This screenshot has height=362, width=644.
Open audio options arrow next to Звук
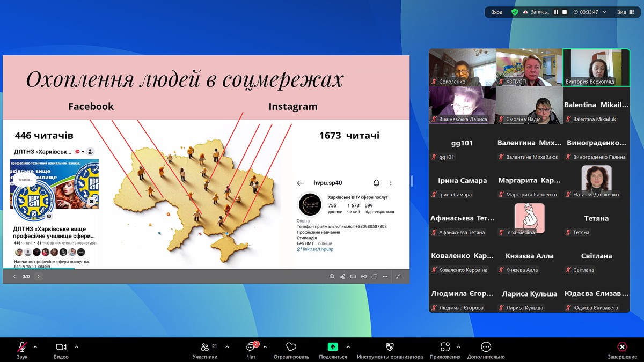tap(35, 347)
